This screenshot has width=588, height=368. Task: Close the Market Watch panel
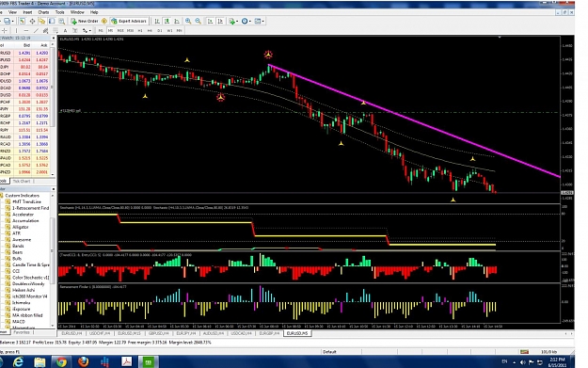(53, 38)
